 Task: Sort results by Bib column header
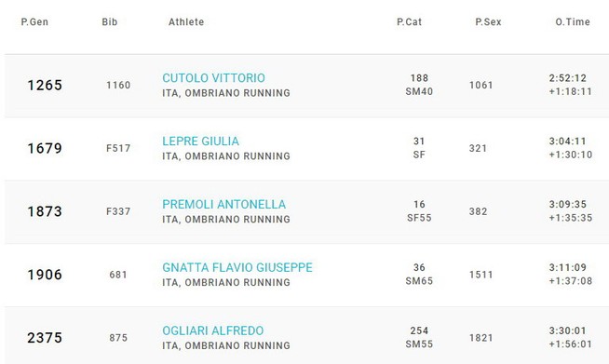tap(110, 22)
